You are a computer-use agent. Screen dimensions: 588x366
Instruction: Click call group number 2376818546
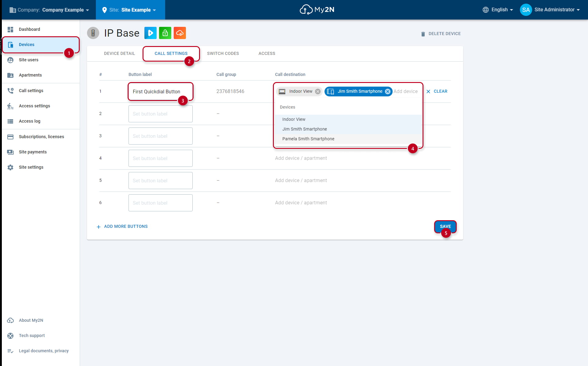[230, 91]
